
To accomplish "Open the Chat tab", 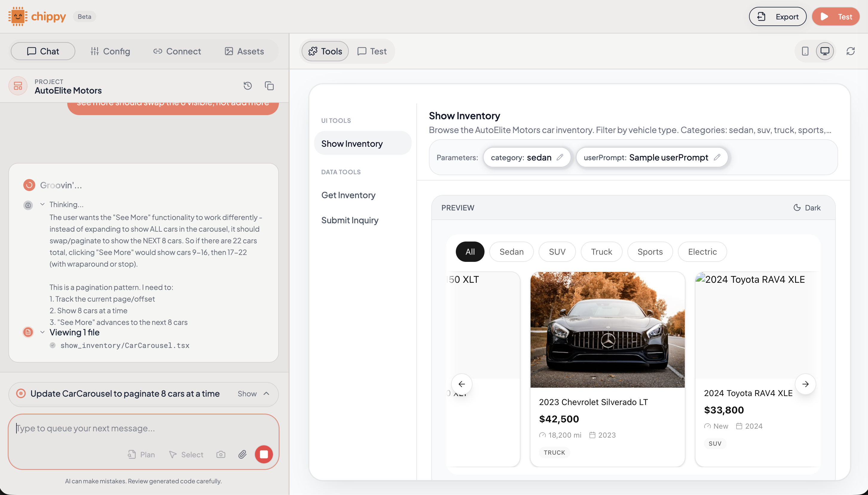I will point(43,51).
